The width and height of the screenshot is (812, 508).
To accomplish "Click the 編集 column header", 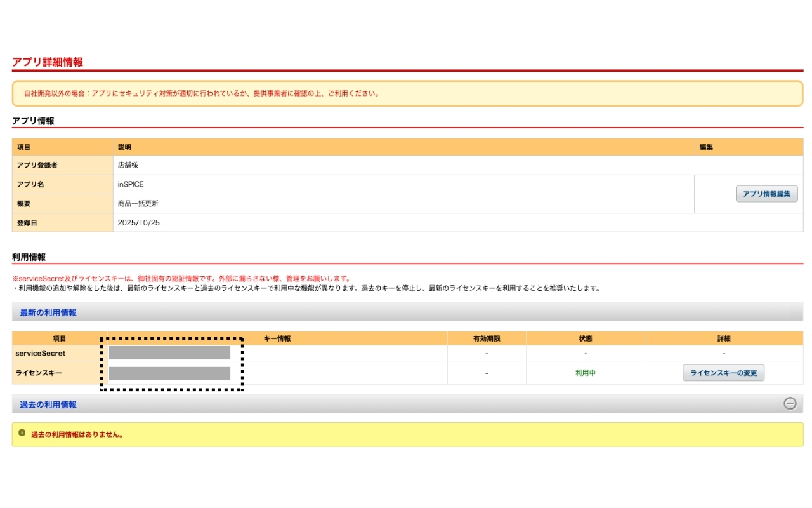I will click(x=706, y=147).
